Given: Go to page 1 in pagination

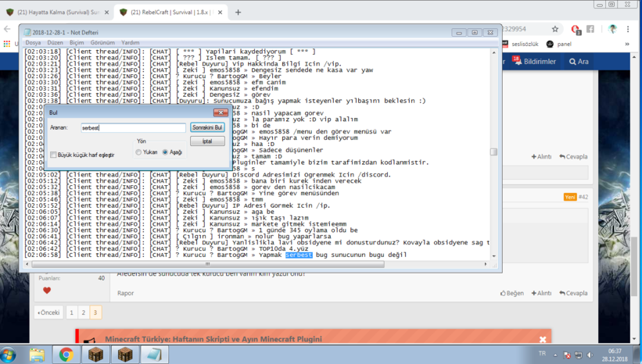Looking at the screenshot, I should click(71, 312).
